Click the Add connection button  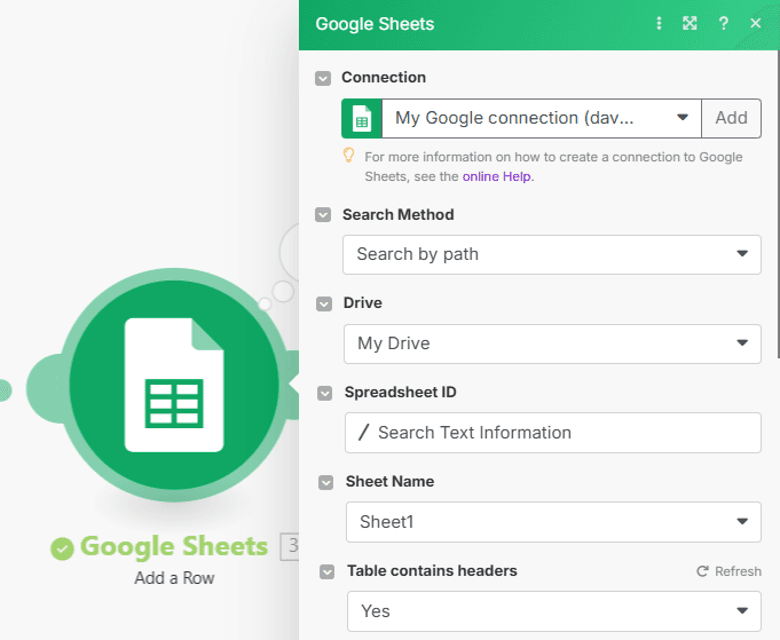pos(731,118)
